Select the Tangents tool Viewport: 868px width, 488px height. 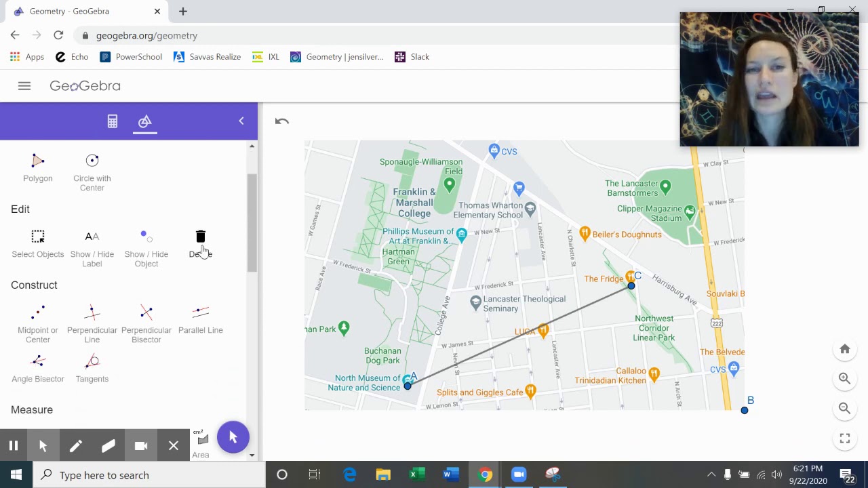(92, 369)
